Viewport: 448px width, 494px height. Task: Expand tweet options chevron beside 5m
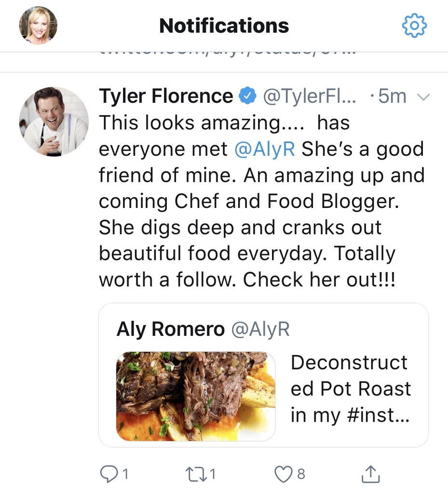point(423,97)
